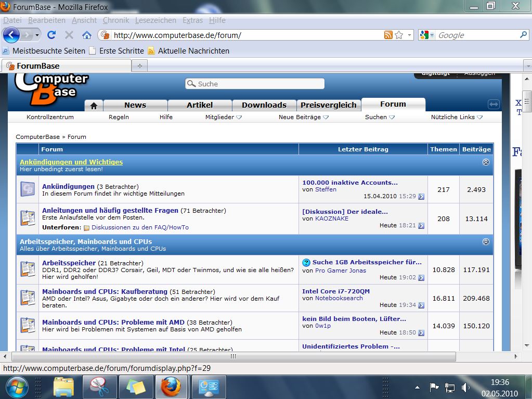Click the Anleitungen forum status icon
The width and height of the screenshot is (532, 399).
click(28, 218)
